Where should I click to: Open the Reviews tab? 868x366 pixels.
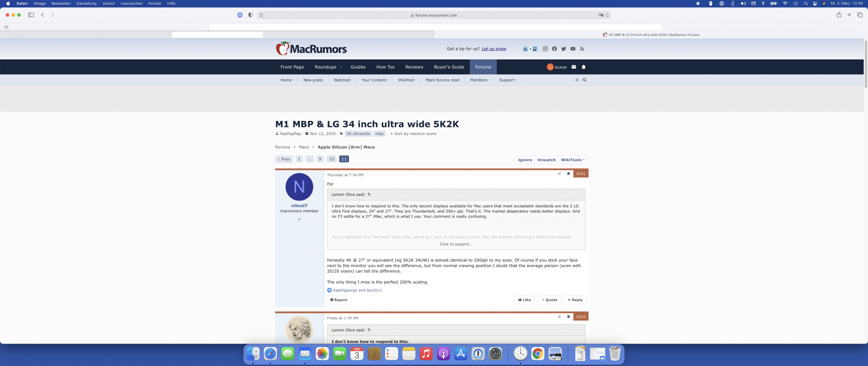coord(414,67)
